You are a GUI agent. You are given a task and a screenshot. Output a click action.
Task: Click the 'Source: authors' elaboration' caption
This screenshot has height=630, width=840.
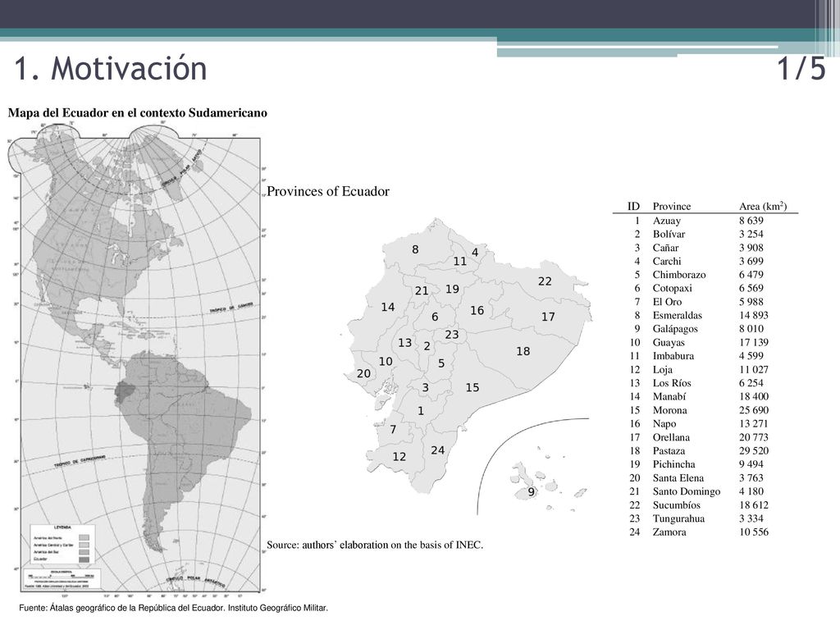(375, 545)
